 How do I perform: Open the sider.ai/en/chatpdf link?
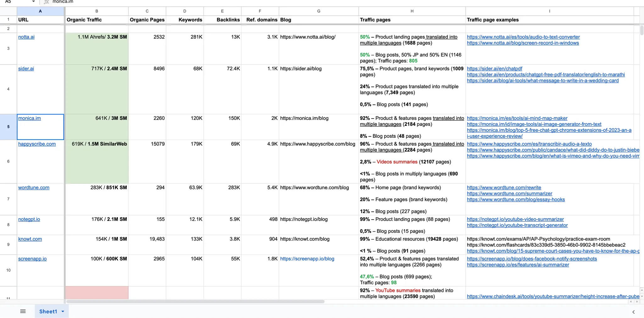(495, 69)
